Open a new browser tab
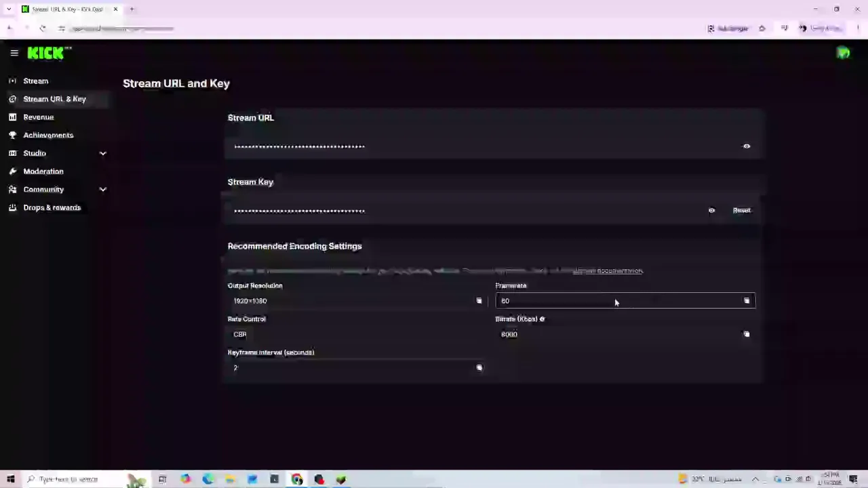The image size is (868, 488). pyautogui.click(x=132, y=9)
